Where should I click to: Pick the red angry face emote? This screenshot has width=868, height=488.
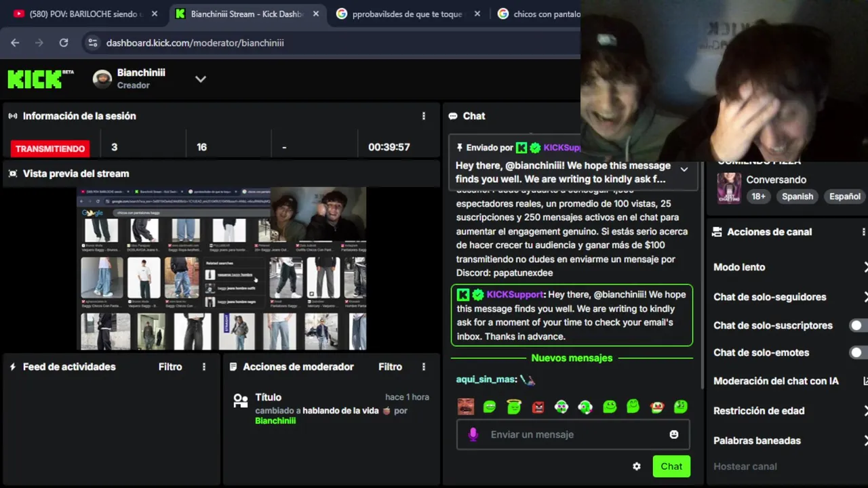tap(538, 407)
